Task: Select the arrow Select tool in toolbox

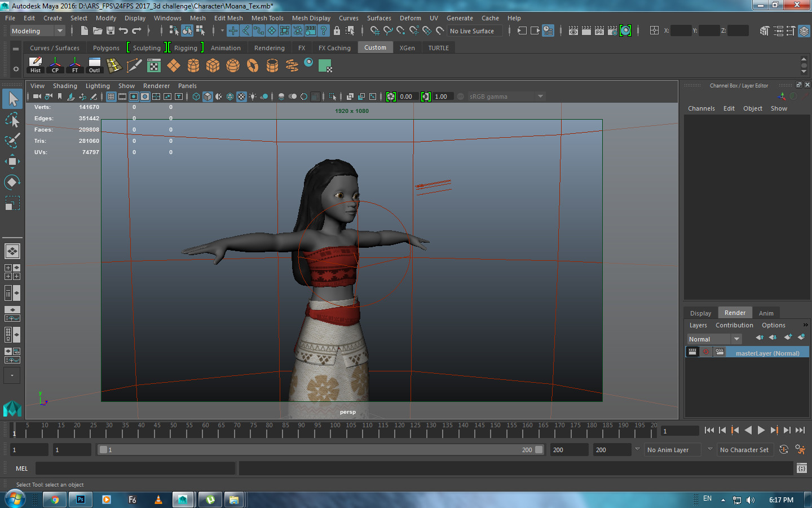Action: (12, 99)
